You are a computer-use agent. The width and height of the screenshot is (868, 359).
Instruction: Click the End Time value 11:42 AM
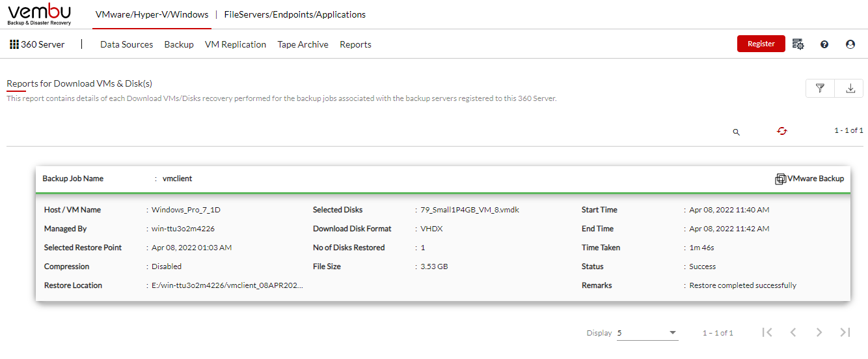coord(729,229)
